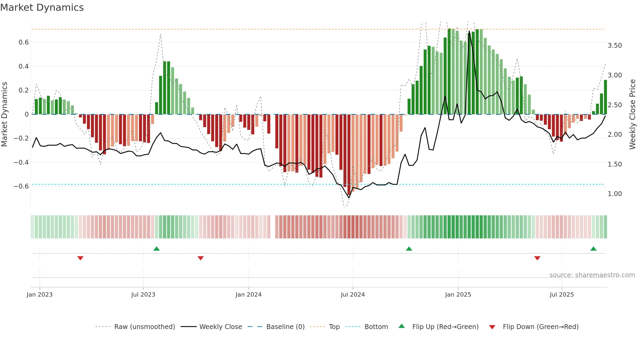Select the Flip Up marker in autumn 2024
This screenshot has width=644, height=362.
[x=409, y=249]
